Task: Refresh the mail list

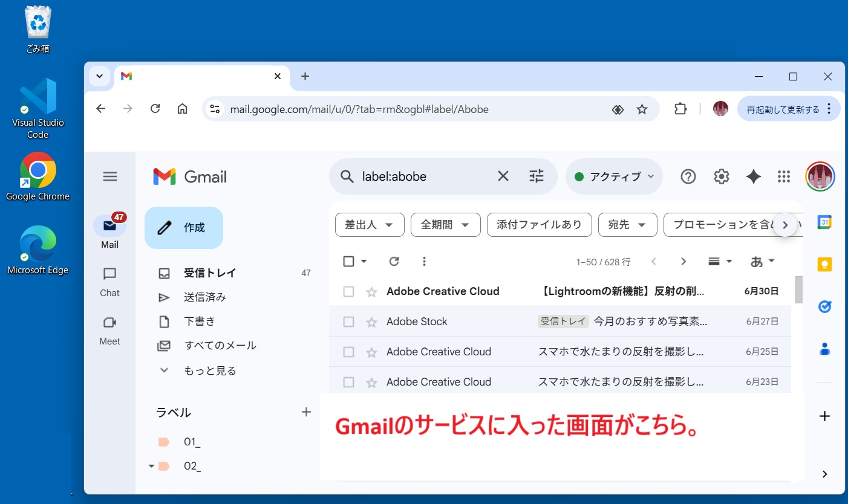Action: [394, 261]
